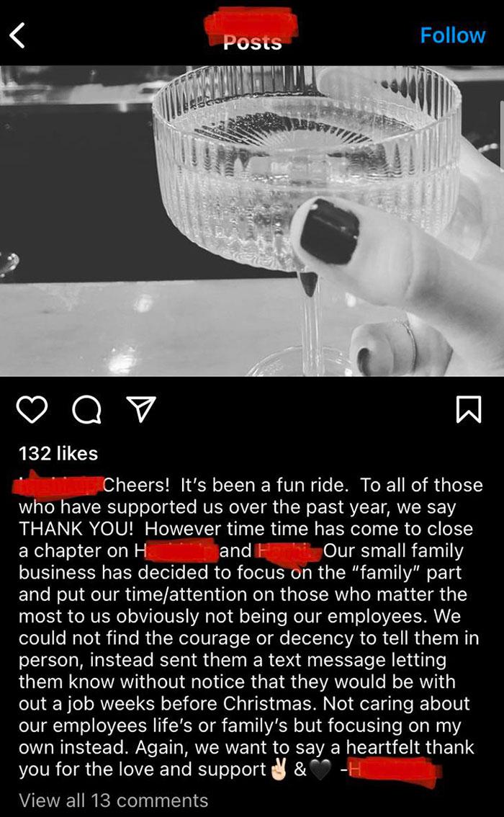Screen dimensions: 504x817
Task: Open comments via the speech bubble icon
Action: (x=87, y=408)
